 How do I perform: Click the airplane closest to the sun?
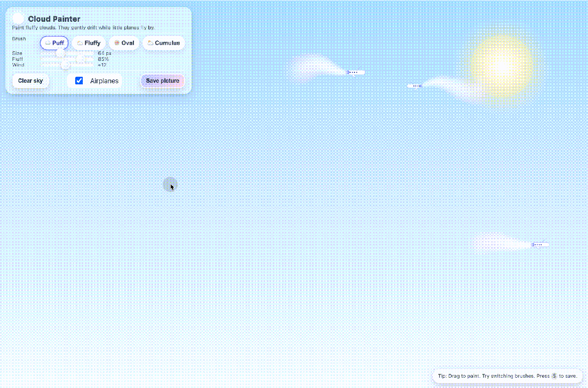tap(414, 86)
